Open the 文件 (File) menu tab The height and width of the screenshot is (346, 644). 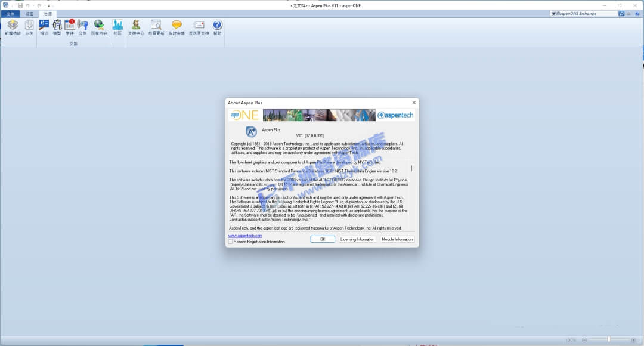point(10,14)
